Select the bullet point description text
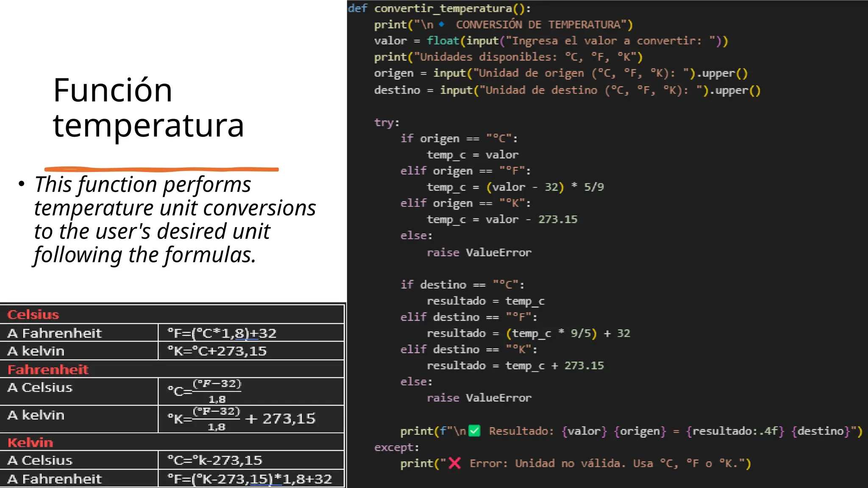 tap(175, 219)
